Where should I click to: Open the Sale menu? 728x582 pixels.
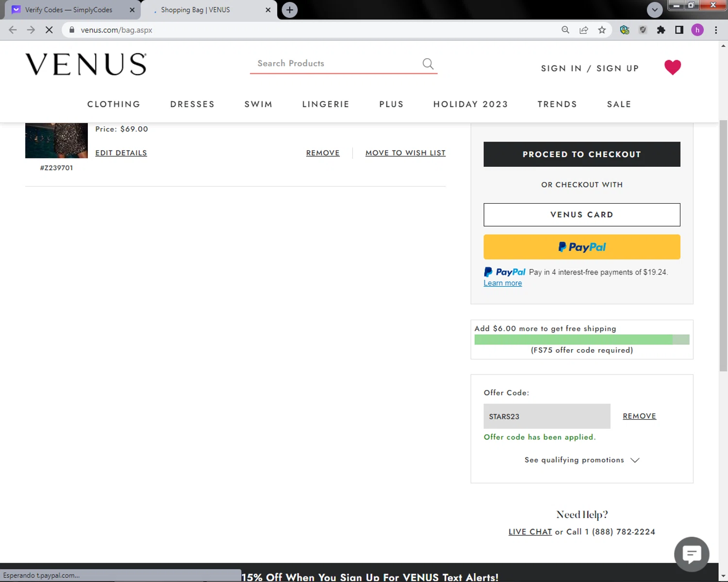(619, 104)
